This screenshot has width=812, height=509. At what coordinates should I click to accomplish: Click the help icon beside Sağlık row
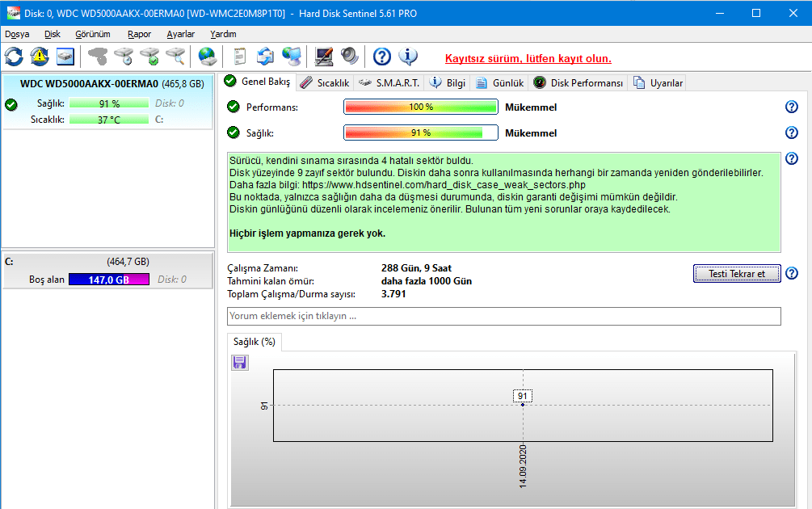pos(792,133)
